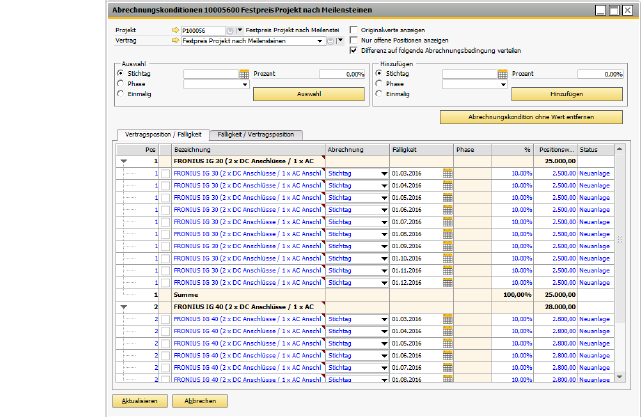
Task: Open Abrechnung dropdown in the 01.04.2016 row
Action: click(x=384, y=185)
